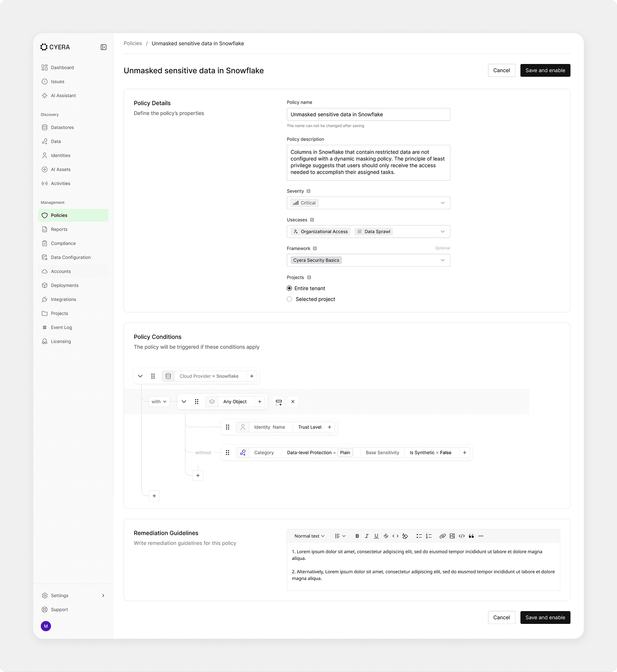Insert a code block in the editor
The height and width of the screenshot is (672, 617).
(462, 536)
